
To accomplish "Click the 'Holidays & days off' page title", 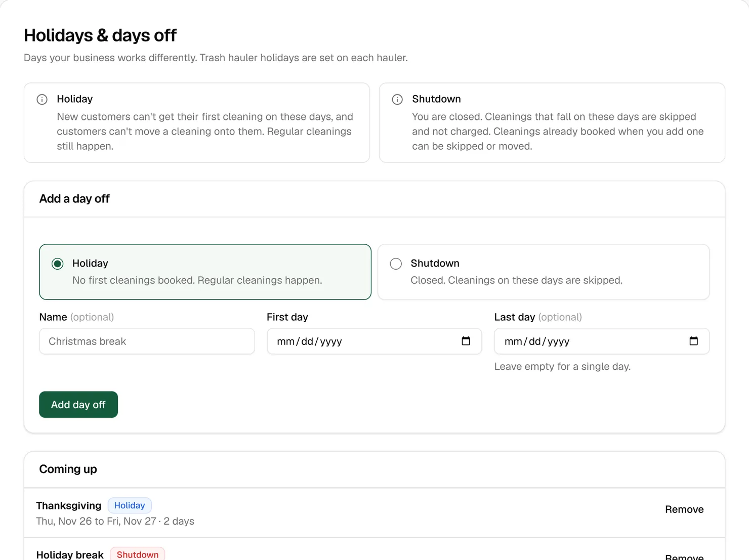I will coord(100,35).
